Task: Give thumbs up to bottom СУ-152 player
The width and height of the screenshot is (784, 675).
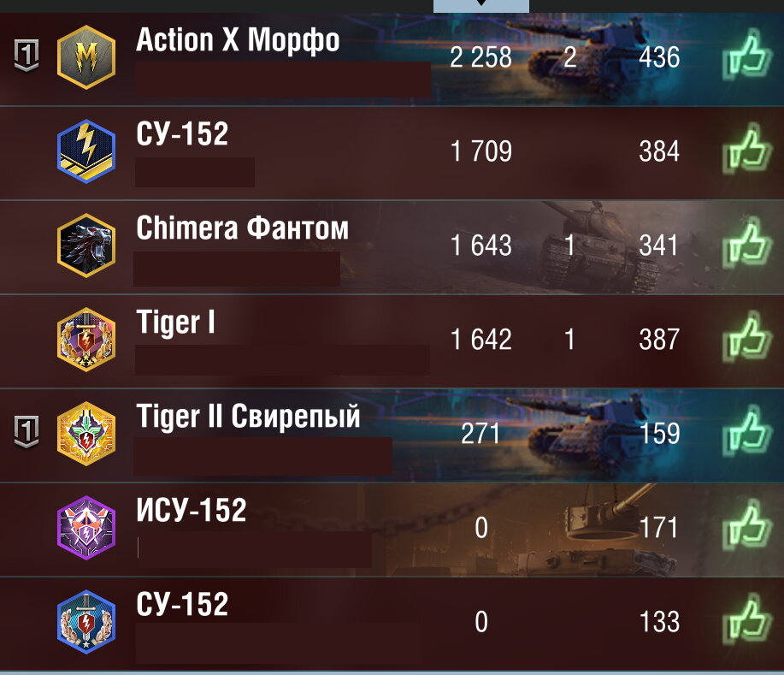Action: (747, 620)
